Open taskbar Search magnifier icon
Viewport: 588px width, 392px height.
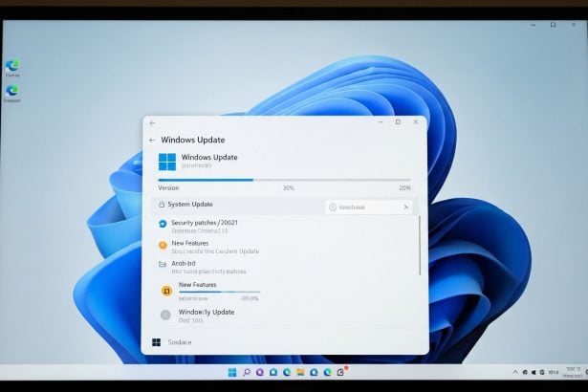[x=247, y=372]
